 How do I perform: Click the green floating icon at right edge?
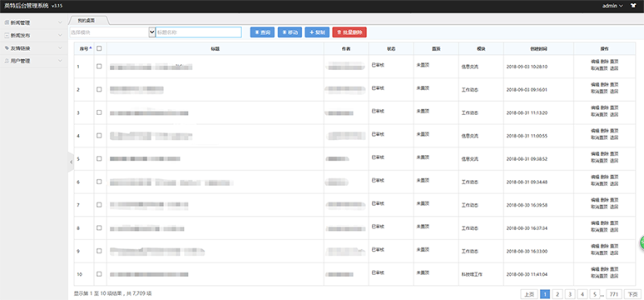[x=642, y=242]
